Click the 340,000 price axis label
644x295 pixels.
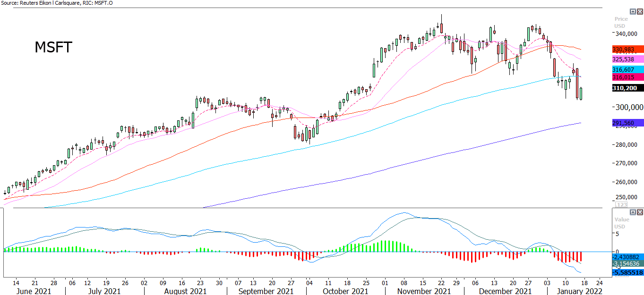coord(627,34)
